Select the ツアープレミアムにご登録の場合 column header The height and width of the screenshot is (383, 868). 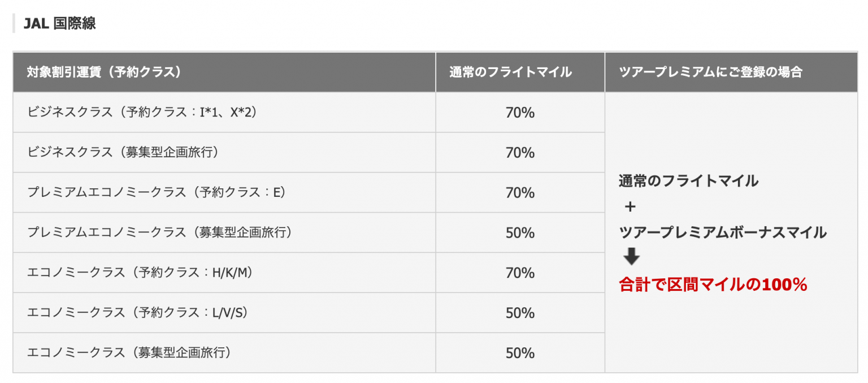coord(710,72)
